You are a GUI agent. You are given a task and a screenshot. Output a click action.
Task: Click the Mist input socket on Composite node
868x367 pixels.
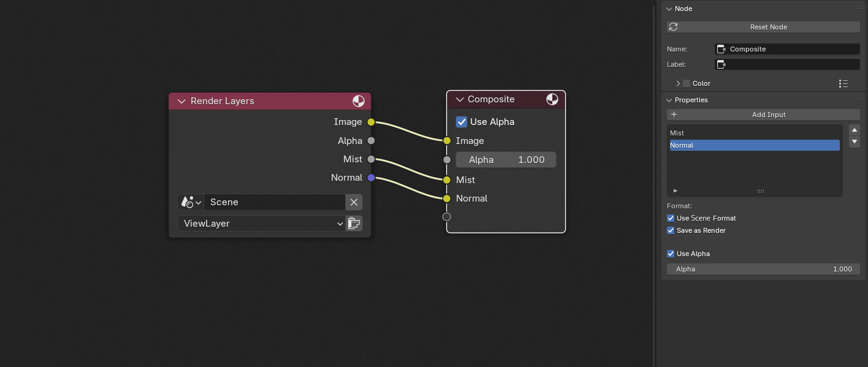[x=447, y=180]
